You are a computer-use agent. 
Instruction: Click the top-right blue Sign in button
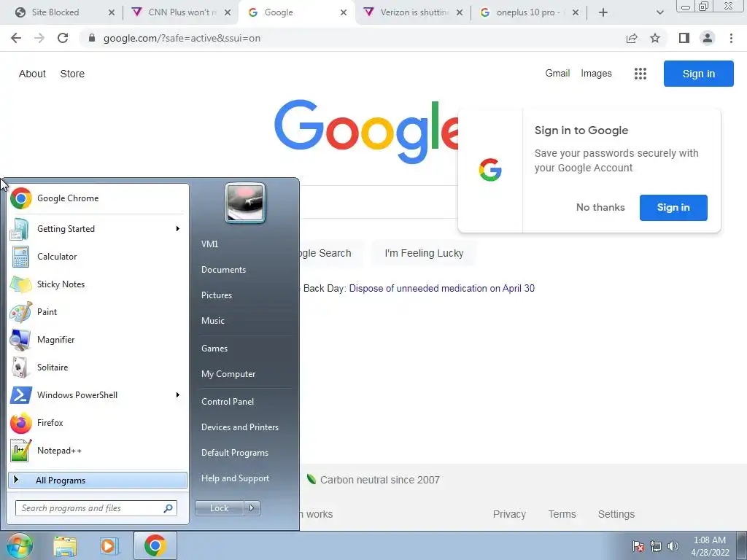[x=698, y=74]
